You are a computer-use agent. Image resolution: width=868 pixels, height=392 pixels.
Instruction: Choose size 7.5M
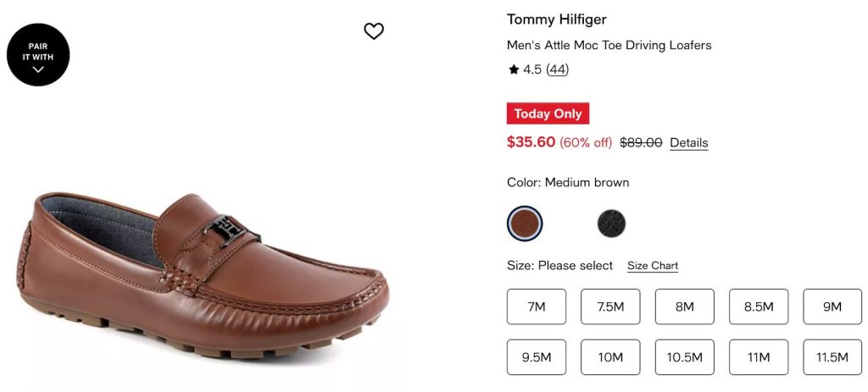coord(610,306)
